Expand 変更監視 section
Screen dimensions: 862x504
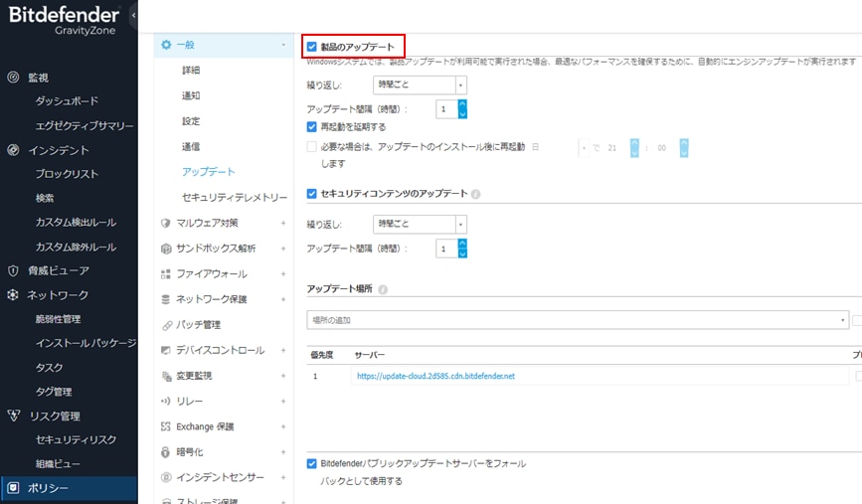(283, 376)
